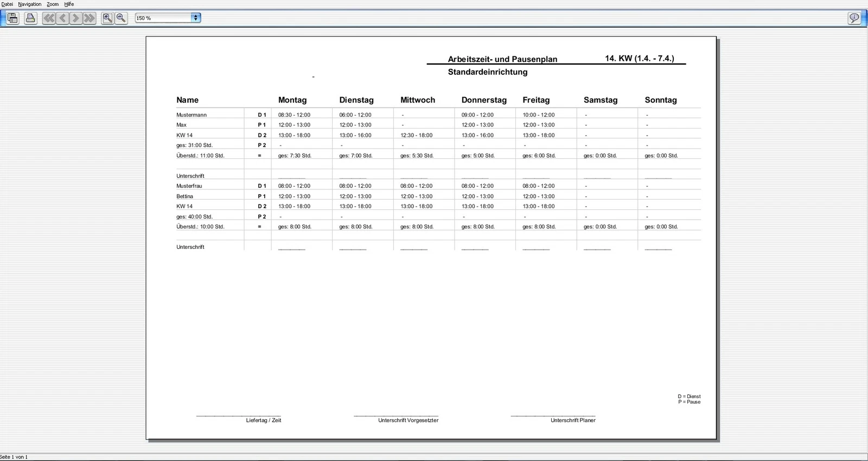
Task: Open the Datei menu
Action: point(7,4)
